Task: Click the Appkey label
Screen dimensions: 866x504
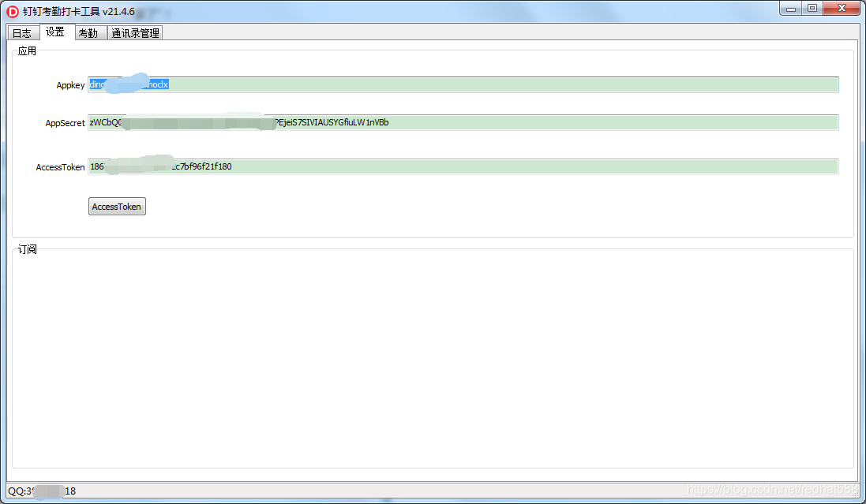Action: (x=71, y=85)
